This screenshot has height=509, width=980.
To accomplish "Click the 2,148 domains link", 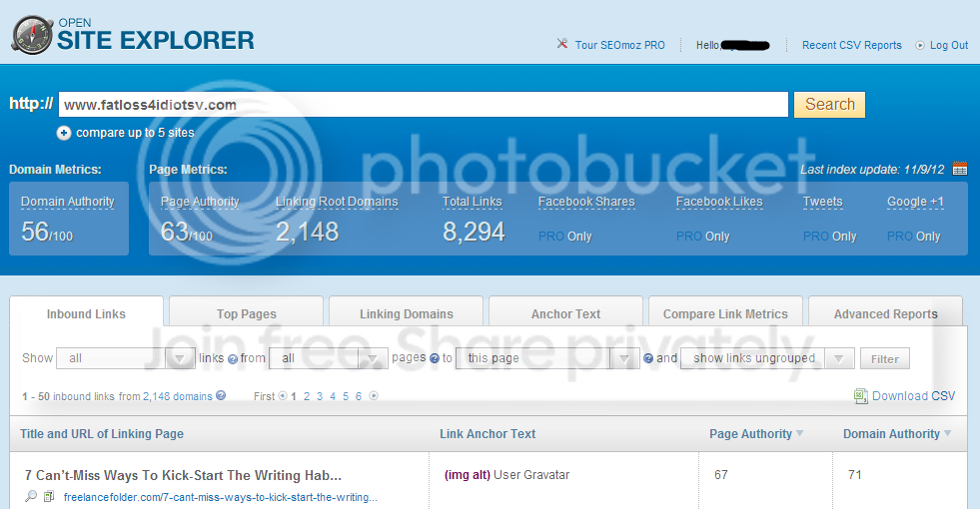I will (178, 396).
